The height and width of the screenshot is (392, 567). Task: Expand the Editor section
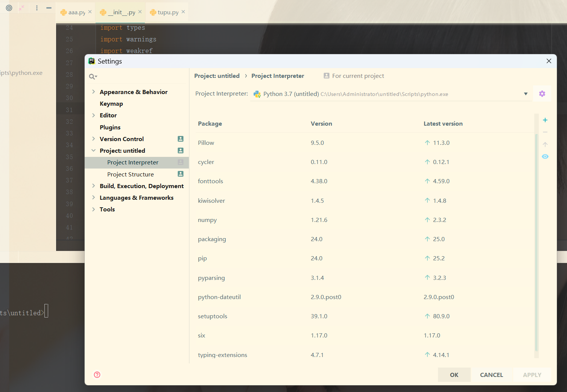(93, 115)
